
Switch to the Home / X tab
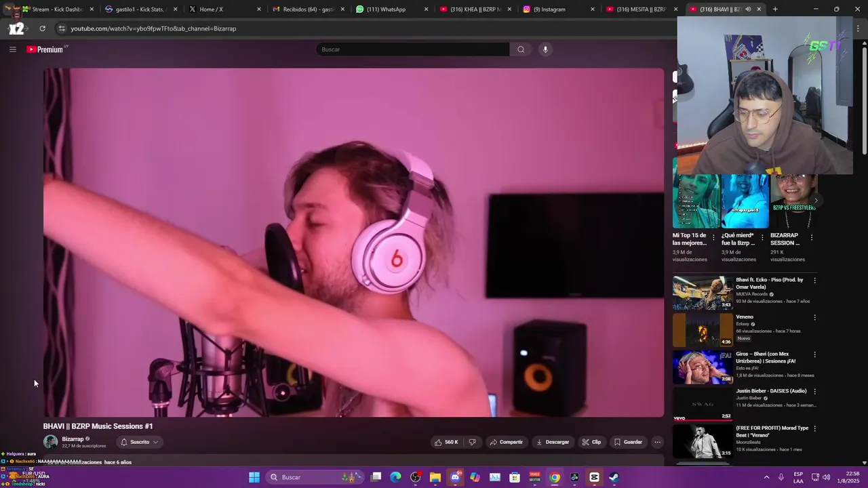coord(224,9)
